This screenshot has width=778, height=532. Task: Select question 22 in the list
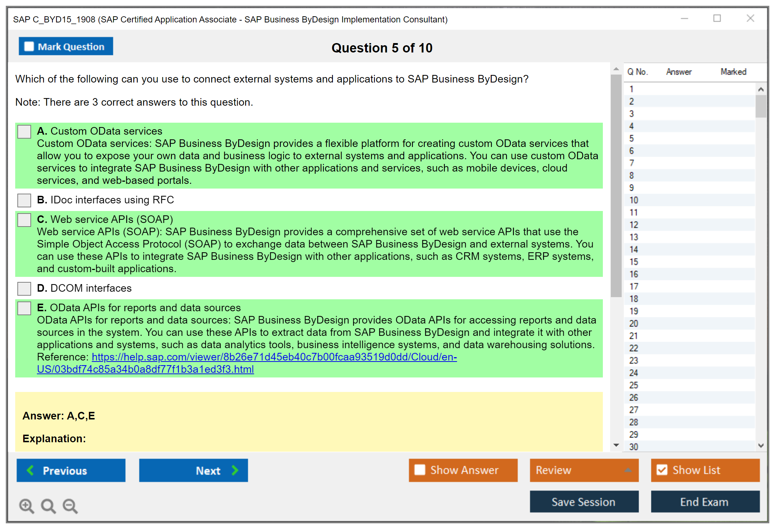click(634, 348)
